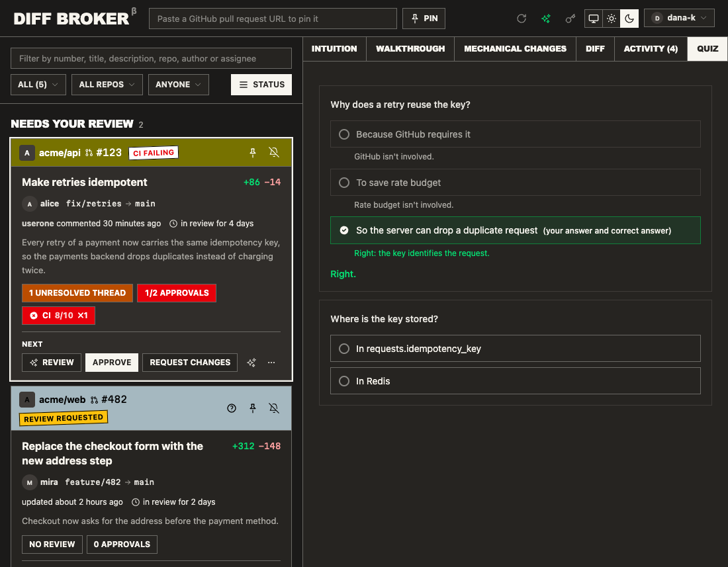Click the '+86 −14' diff stats
This screenshot has height=567, width=728.
coord(262,183)
